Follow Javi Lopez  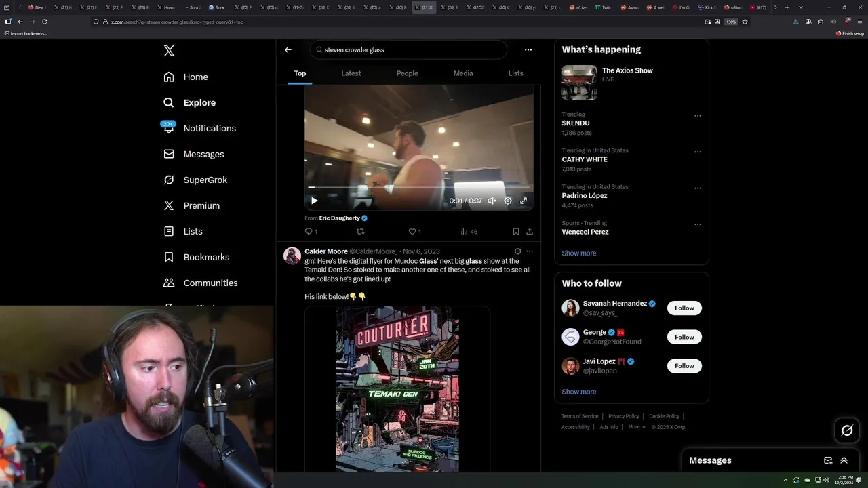coord(684,366)
